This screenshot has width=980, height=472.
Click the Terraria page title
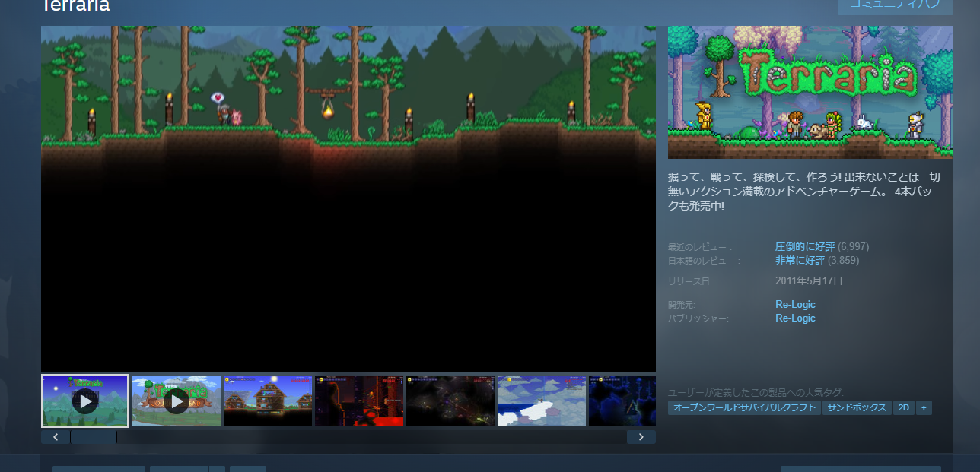click(x=75, y=5)
